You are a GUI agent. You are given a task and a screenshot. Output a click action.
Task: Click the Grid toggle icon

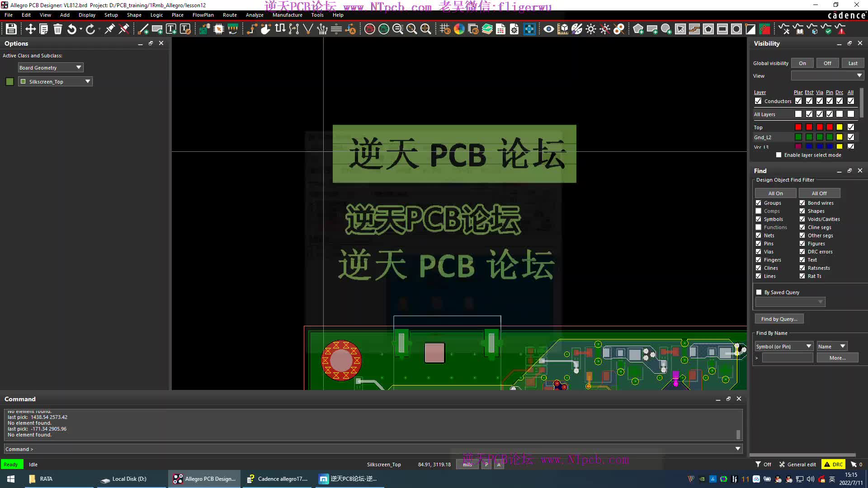tap(445, 29)
